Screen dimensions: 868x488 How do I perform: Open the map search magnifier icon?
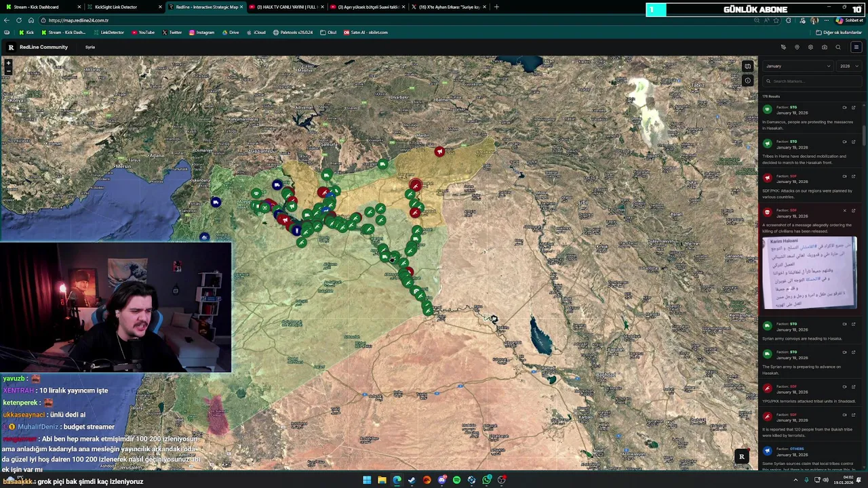click(838, 47)
